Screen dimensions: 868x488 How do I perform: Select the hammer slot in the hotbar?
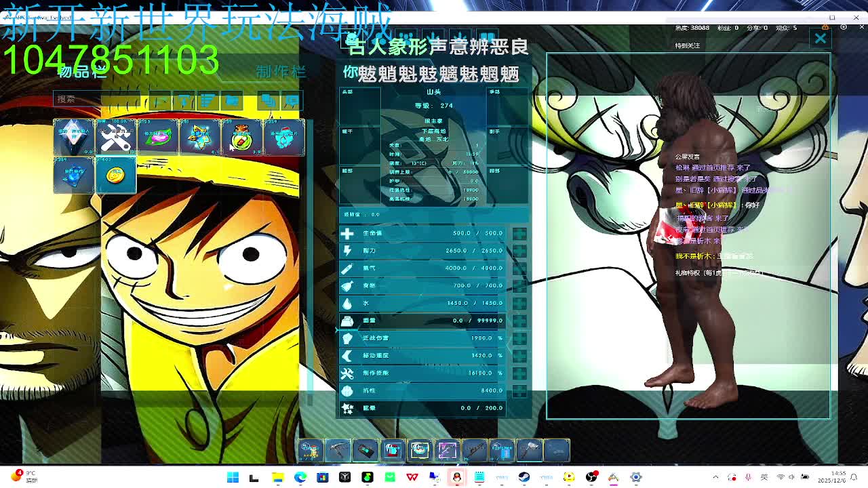(530, 450)
